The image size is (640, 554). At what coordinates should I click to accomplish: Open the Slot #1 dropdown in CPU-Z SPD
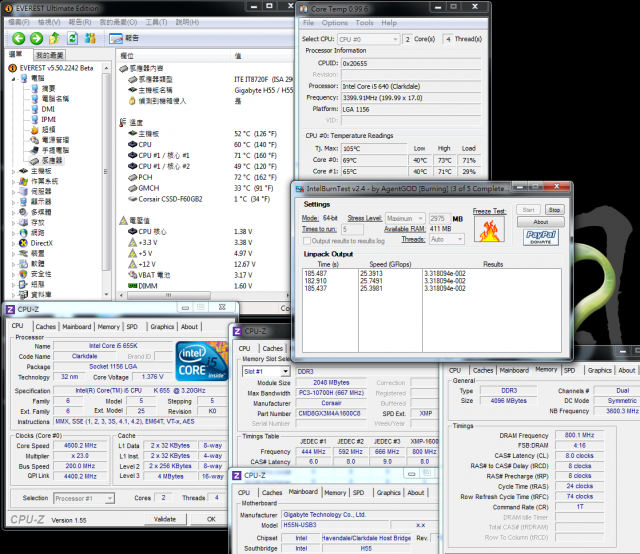285,372
